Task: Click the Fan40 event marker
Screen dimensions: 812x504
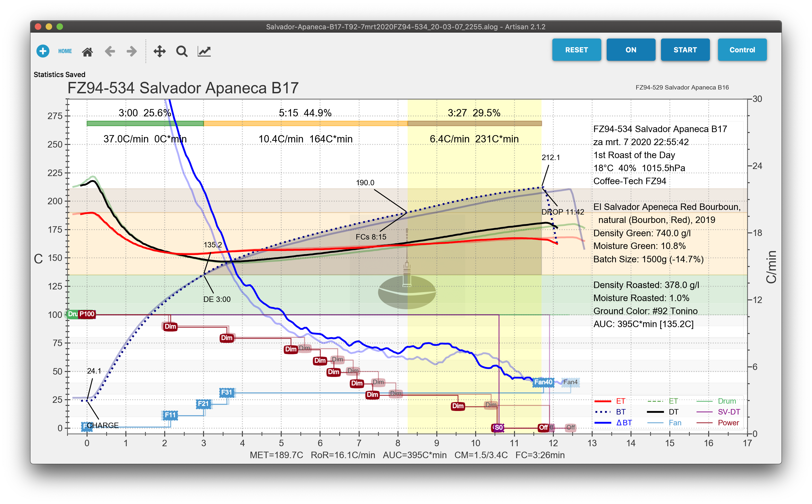Action: click(543, 382)
